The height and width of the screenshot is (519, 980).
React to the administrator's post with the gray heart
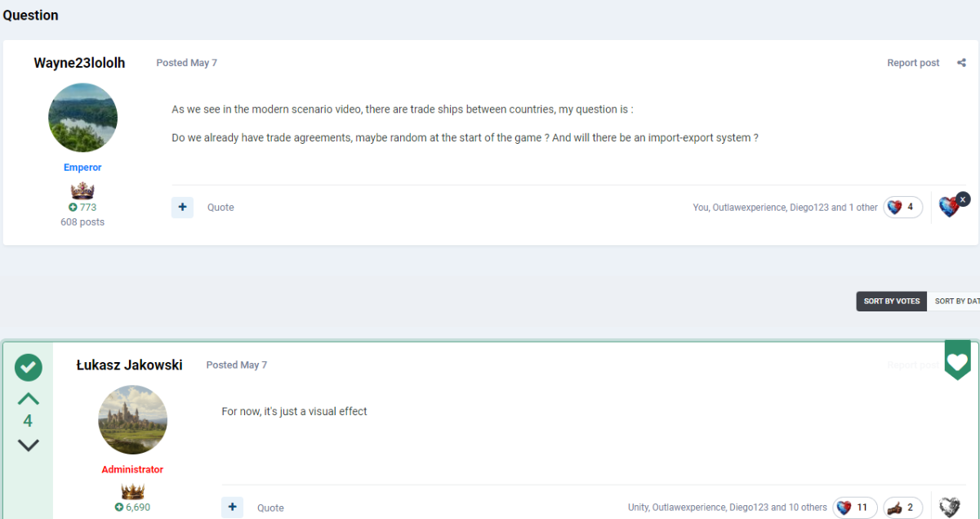[x=949, y=508]
